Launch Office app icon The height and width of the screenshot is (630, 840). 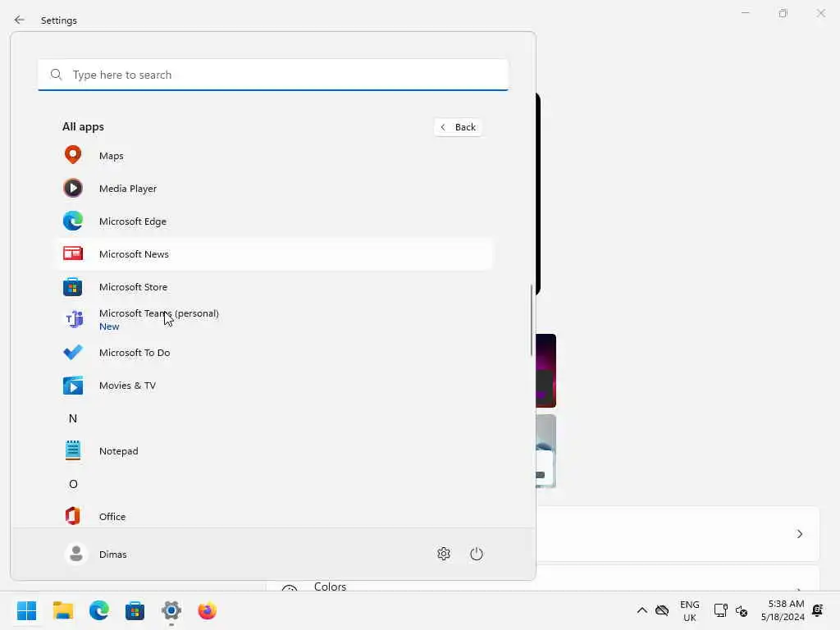(73, 517)
